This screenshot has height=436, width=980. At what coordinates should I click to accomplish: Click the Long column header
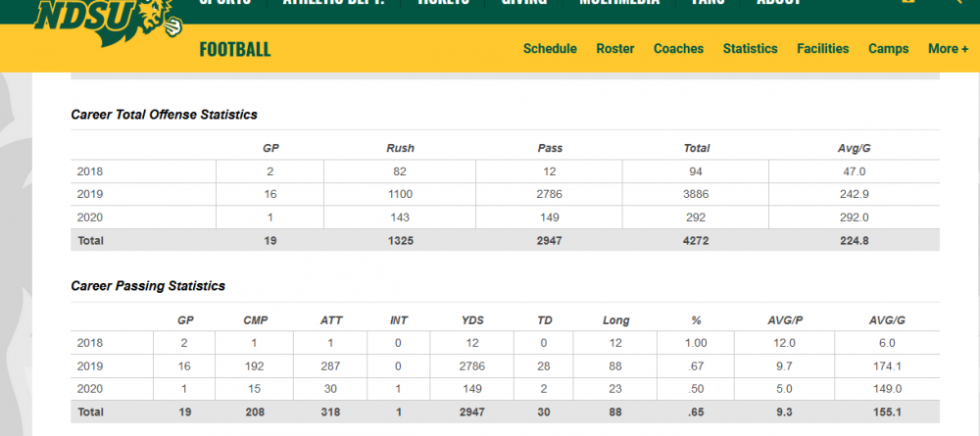615,320
